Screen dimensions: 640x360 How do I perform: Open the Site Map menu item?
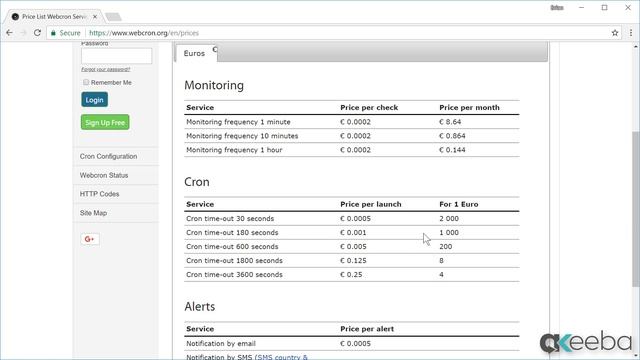93,213
